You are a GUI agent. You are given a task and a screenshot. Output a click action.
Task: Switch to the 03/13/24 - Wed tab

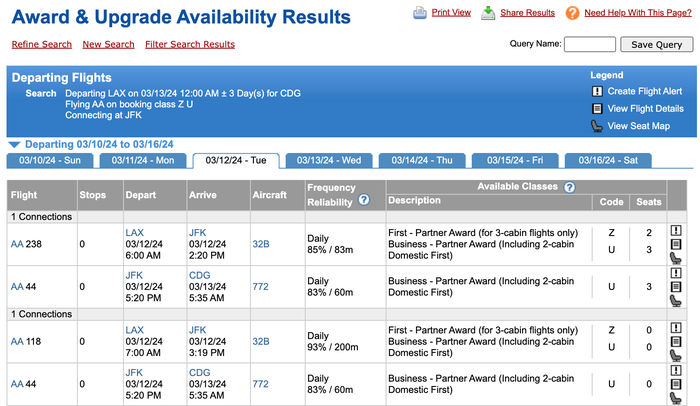pos(329,161)
